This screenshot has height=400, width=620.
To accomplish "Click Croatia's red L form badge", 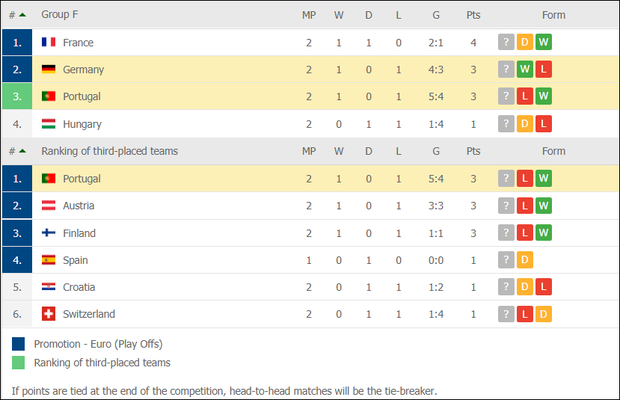I will pyautogui.click(x=544, y=287).
